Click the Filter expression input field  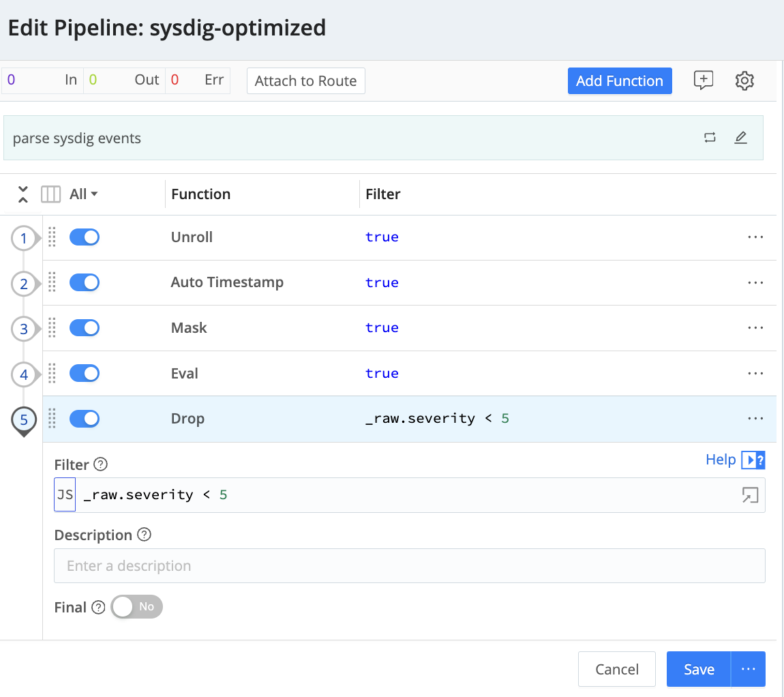pyautogui.click(x=409, y=495)
